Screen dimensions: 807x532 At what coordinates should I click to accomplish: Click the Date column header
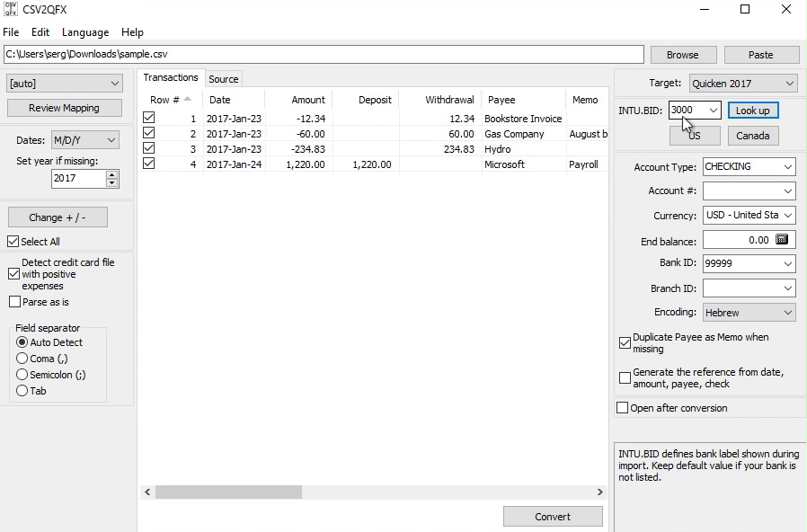234,100
